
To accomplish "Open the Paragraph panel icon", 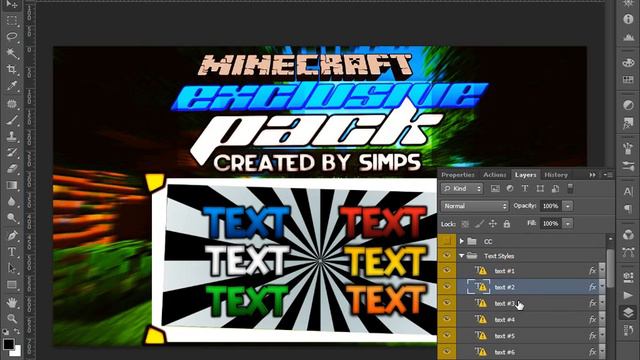I will coord(628,209).
